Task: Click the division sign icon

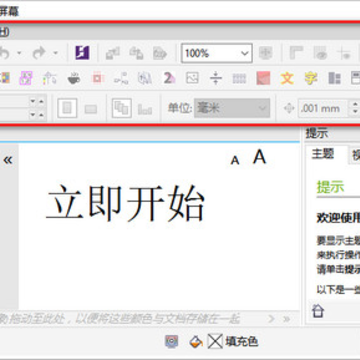Action: [x=216, y=78]
